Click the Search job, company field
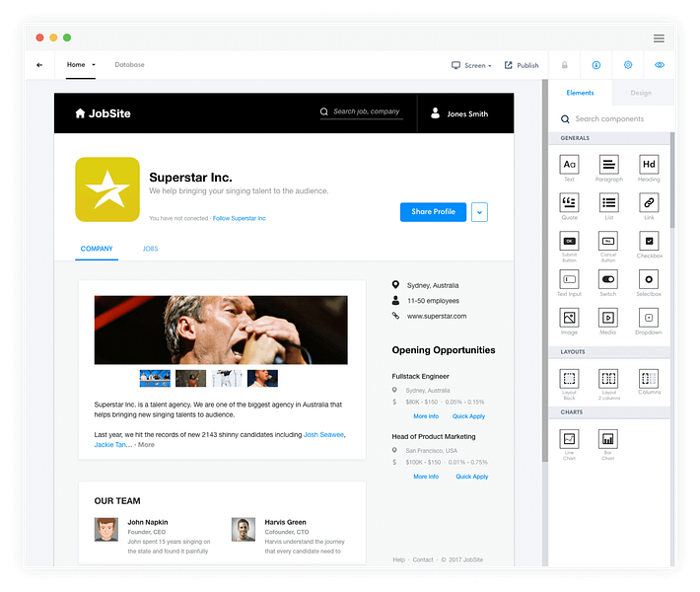This screenshot has width=700, height=592. [361, 111]
